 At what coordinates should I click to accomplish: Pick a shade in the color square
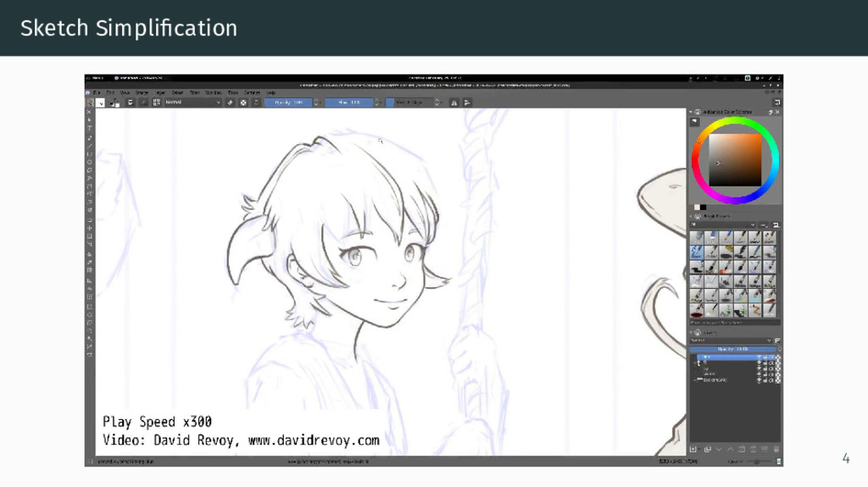tap(735, 160)
